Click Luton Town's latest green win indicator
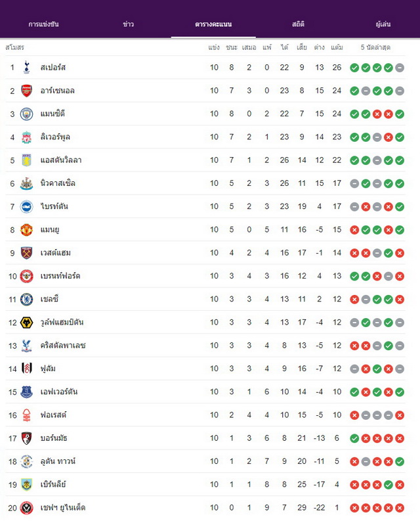The width and height of the screenshot is (420, 521). (400, 461)
